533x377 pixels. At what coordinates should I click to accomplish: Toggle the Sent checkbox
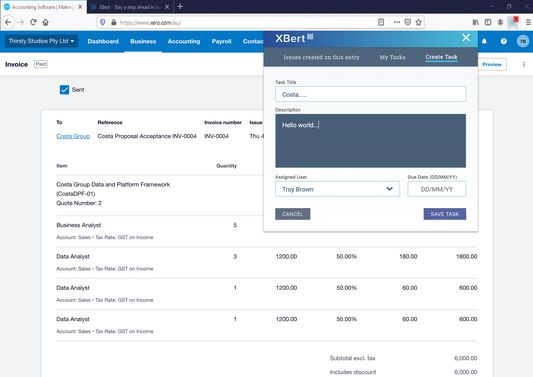point(64,90)
